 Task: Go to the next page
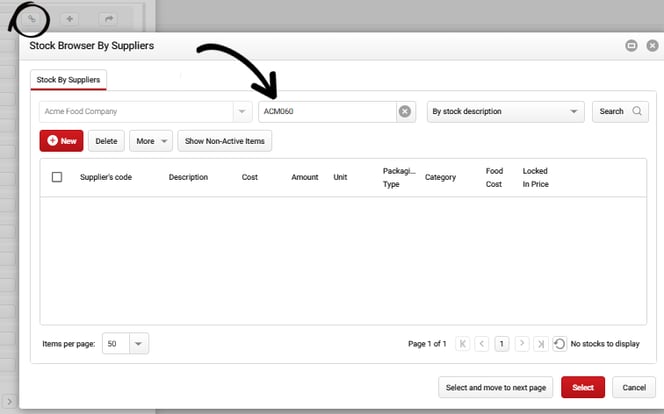pos(521,343)
